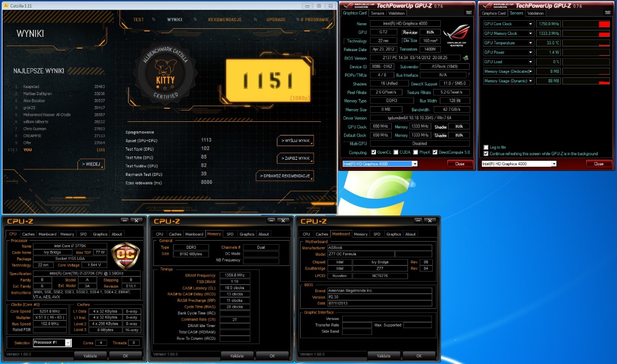This screenshot has width=617, height=364.
Task: Click Close button in GPU-Z Sensors window
Action: coord(598,164)
